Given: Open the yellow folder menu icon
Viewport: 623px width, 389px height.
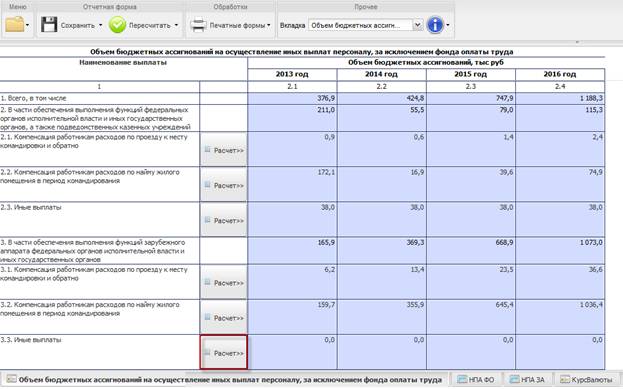Looking at the screenshot, I should click(15, 25).
